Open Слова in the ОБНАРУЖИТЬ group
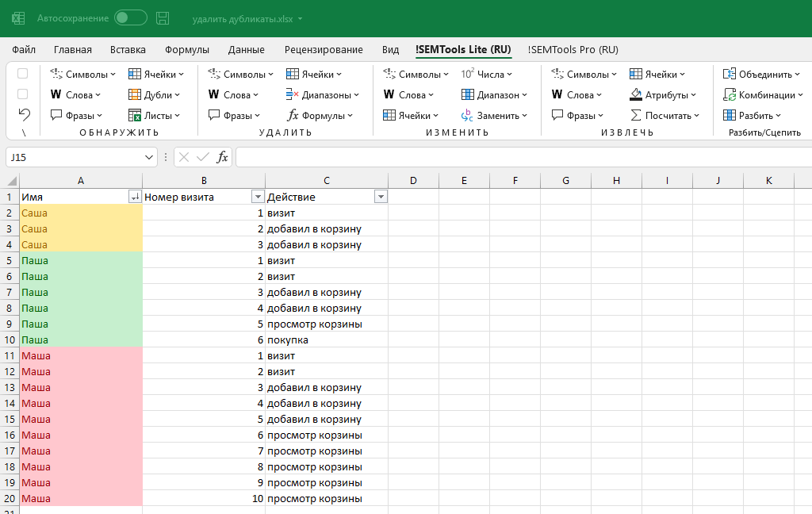812x514 pixels. pyautogui.click(x=75, y=95)
